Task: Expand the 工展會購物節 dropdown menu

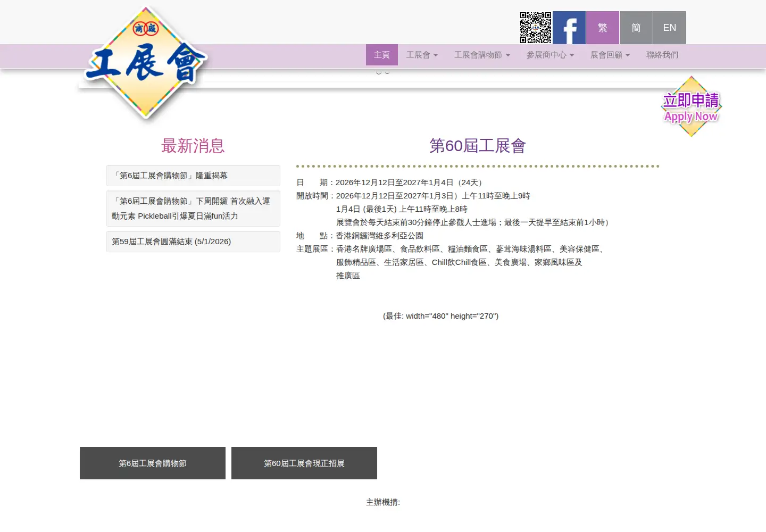Action: pyautogui.click(x=482, y=55)
